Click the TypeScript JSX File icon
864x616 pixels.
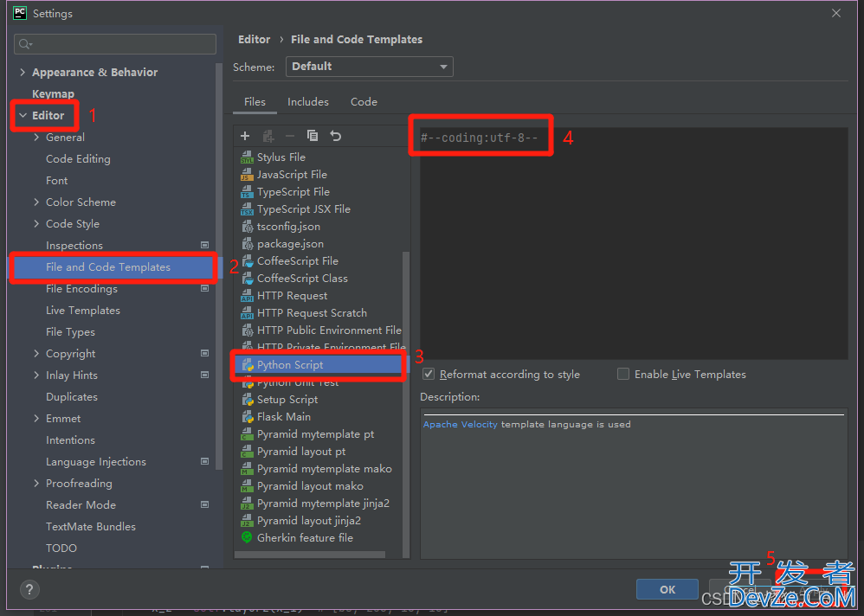[x=247, y=209]
